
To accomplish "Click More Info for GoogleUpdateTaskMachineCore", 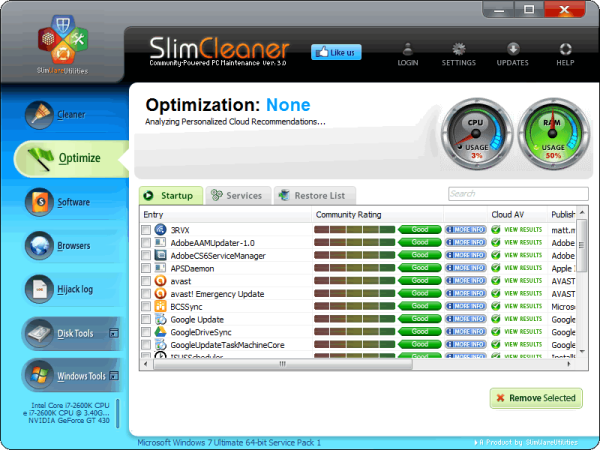I will tap(466, 344).
